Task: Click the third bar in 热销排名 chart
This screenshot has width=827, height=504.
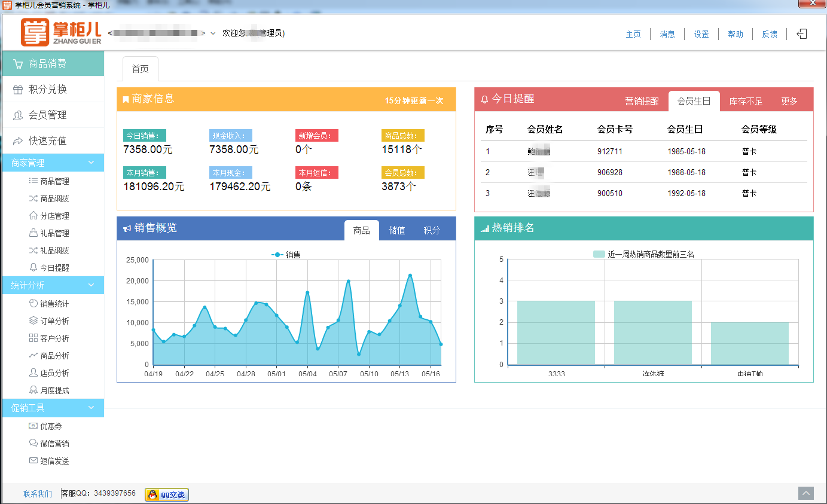Action: (x=750, y=344)
